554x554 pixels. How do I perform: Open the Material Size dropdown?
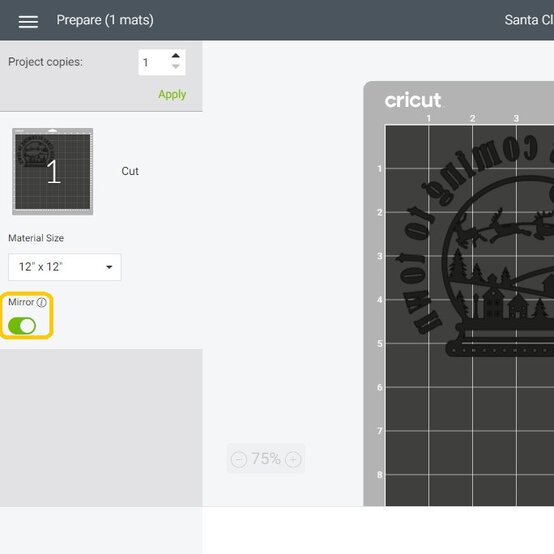(65, 267)
